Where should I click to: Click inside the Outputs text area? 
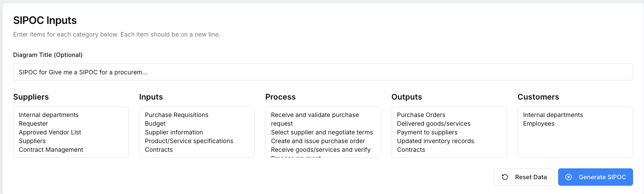coord(449,132)
